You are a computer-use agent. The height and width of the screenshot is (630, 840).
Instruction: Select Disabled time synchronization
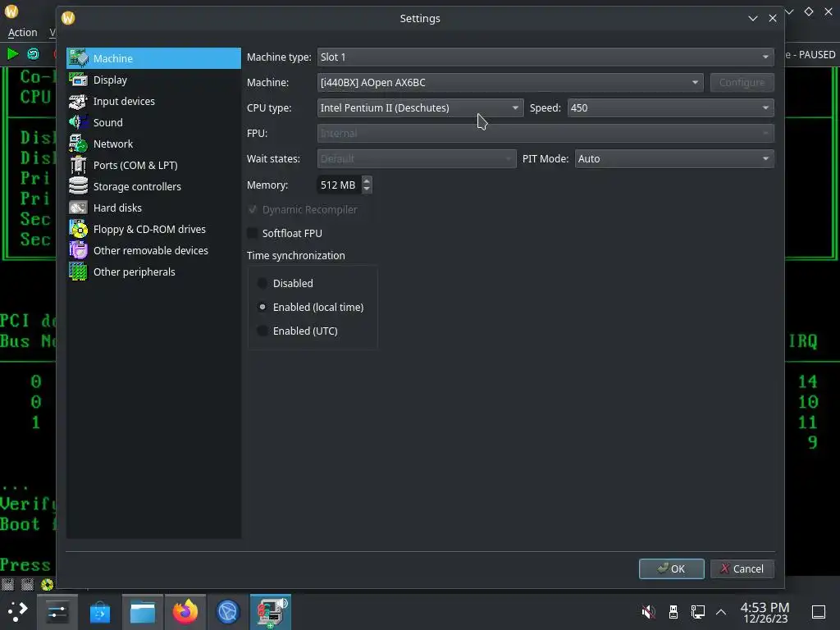pos(262,283)
